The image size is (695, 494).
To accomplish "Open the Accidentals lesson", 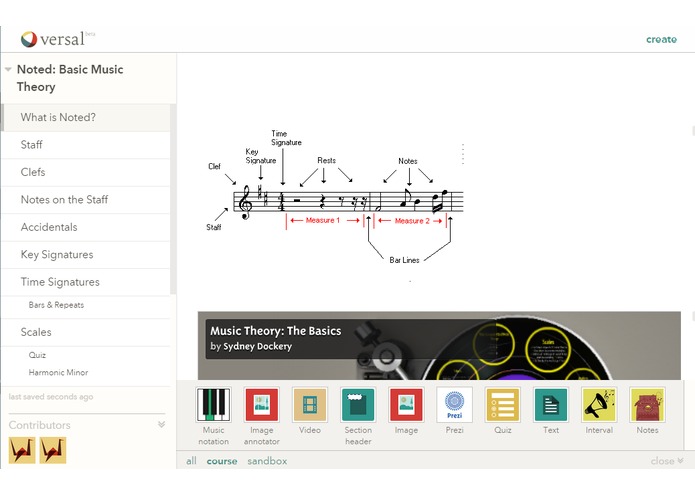I will 86,227.
